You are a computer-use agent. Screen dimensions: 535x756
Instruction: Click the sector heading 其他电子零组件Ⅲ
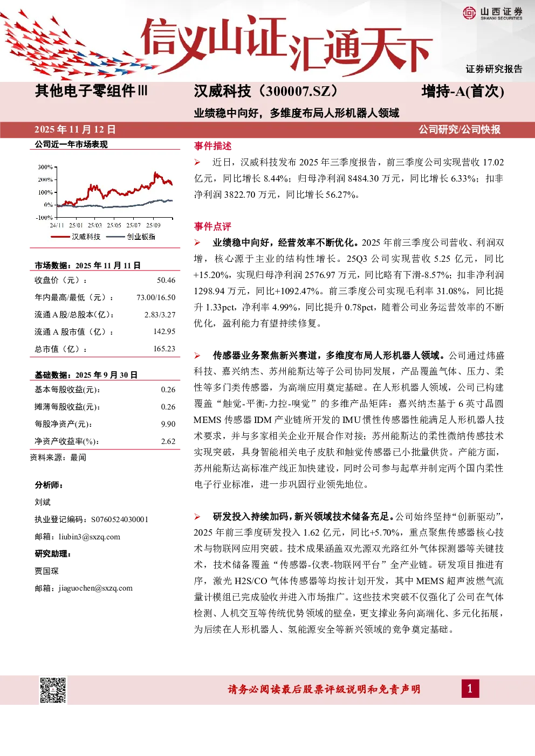91,91
